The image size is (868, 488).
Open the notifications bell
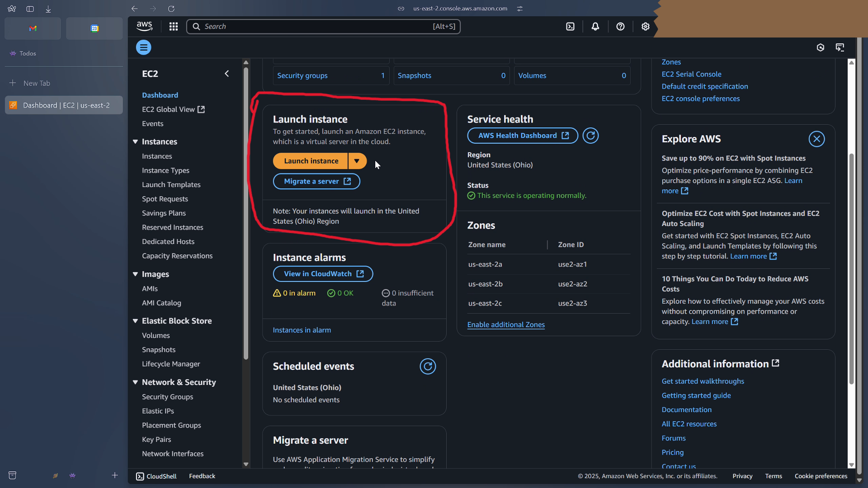coord(595,27)
